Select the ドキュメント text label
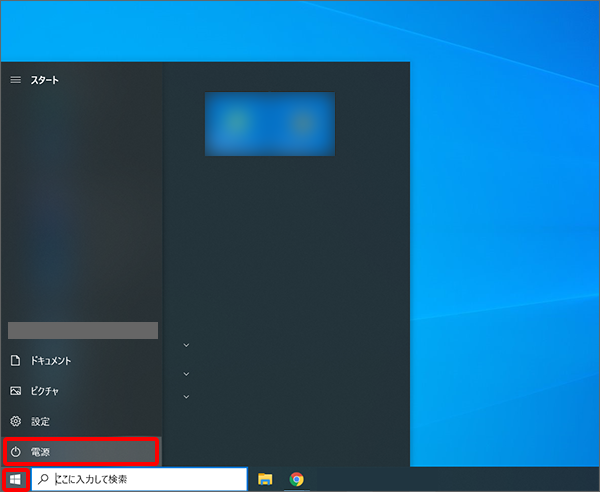 click(x=52, y=360)
